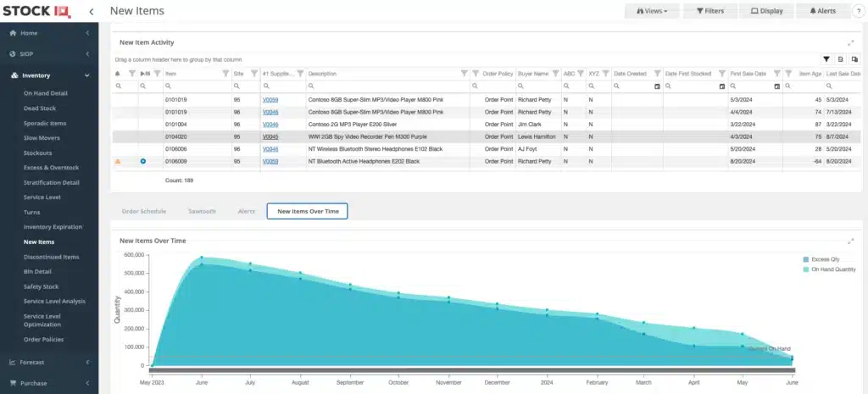868x394 pixels.
Task: Open the Views dropdown
Action: tap(652, 11)
